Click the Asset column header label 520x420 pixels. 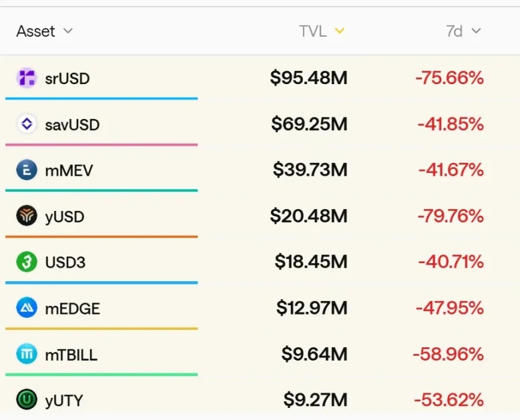(36, 31)
